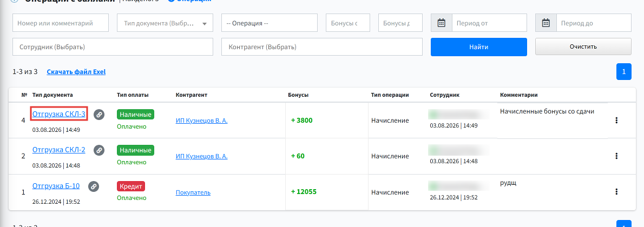Click calendar icon next to Период от
Image resolution: width=644 pixels, height=227 pixels.
tap(442, 23)
